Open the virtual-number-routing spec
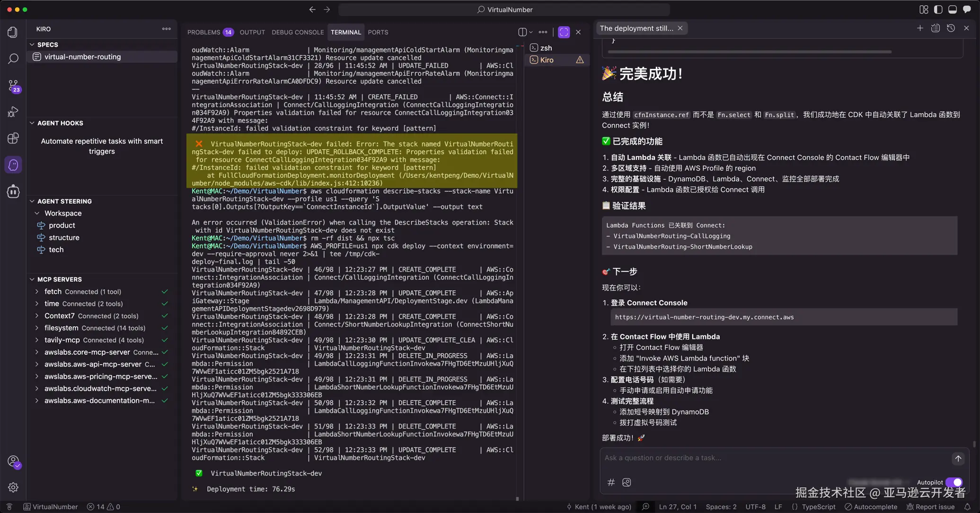This screenshot has height=513, width=980. point(82,56)
